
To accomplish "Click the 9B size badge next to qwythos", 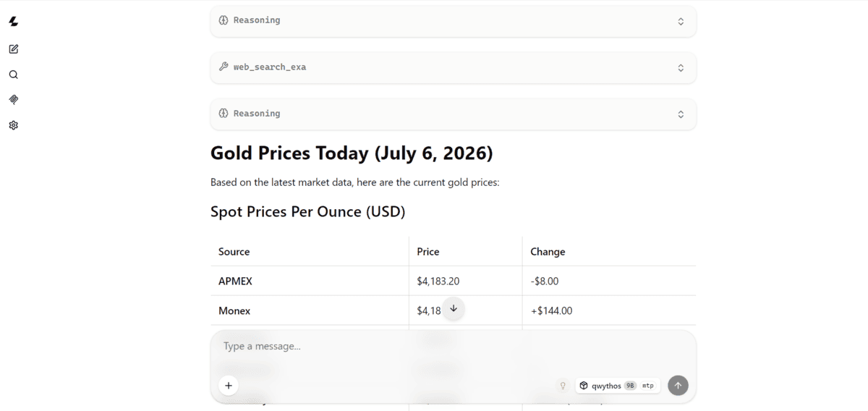I will tap(630, 386).
